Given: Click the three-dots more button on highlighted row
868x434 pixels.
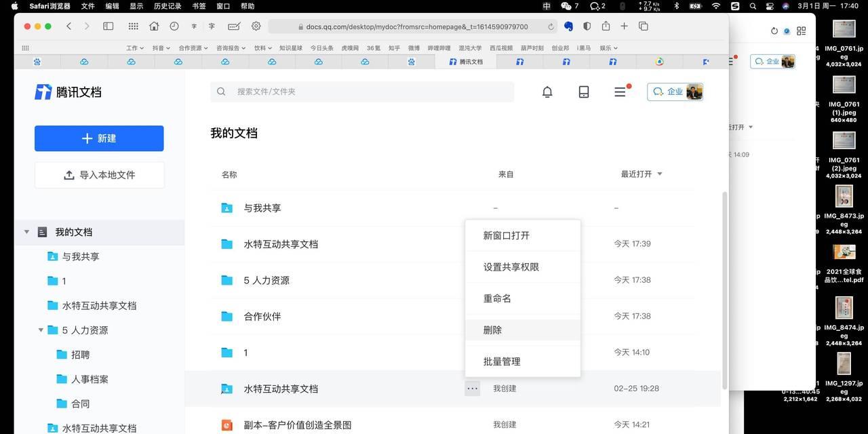Looking at the screenshot, I should pos(473,389).
